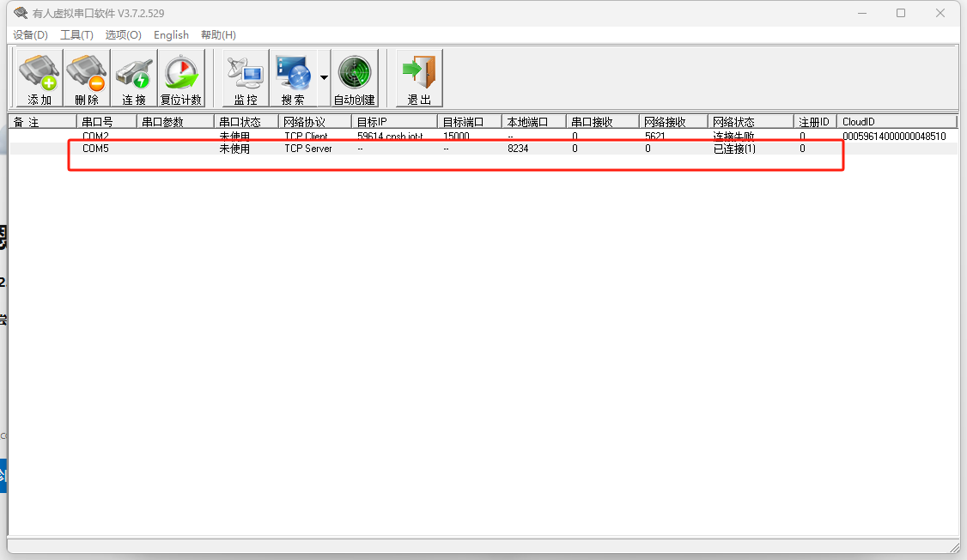Click the 目标端口 column header
This screenshot has width=967, height=560.
(x=469, y=121)
